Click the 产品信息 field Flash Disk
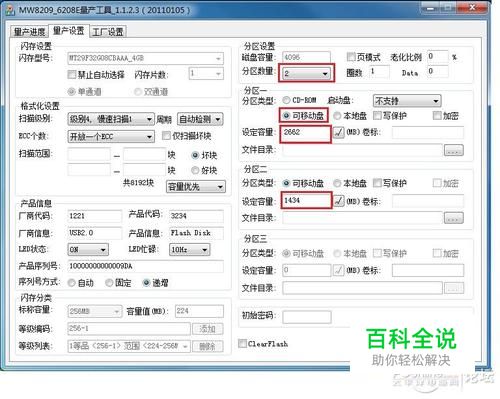 click(196, 233)
